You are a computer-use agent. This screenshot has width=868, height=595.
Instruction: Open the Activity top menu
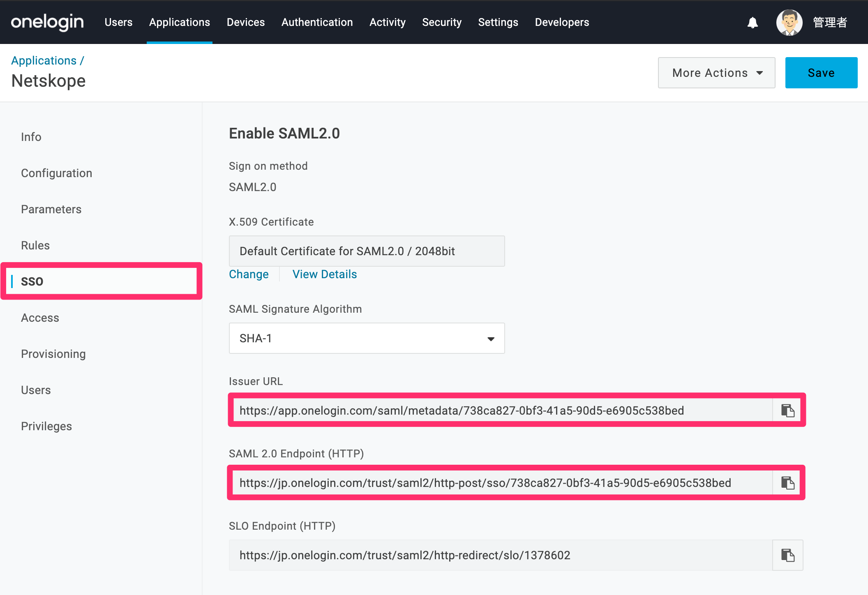coord(388,22)
